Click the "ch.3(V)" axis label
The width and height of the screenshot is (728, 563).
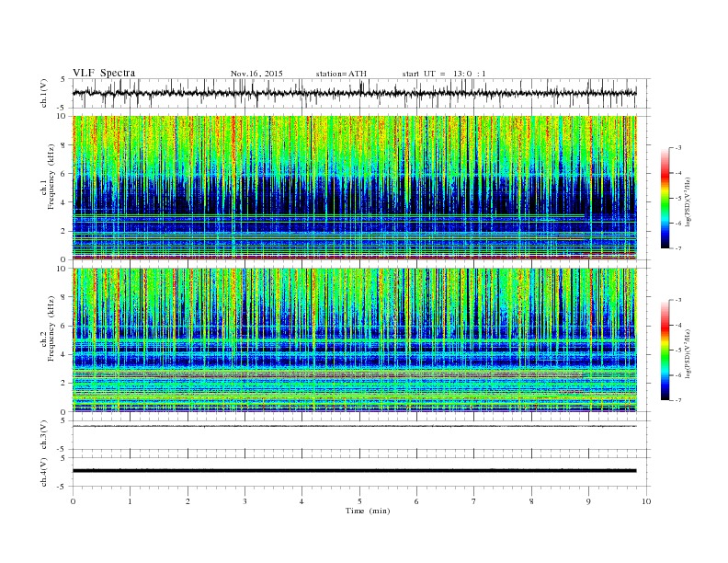coord(44,435)
